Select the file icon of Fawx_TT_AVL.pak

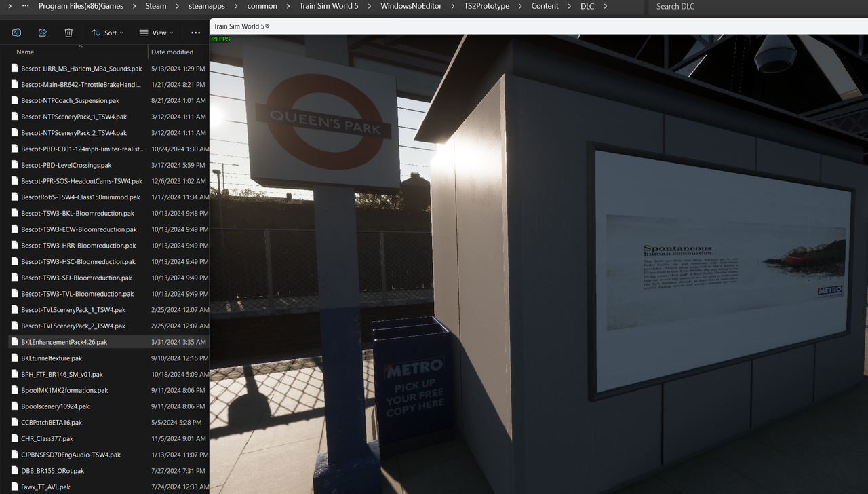pyautogui.click(x=15, y=487)
